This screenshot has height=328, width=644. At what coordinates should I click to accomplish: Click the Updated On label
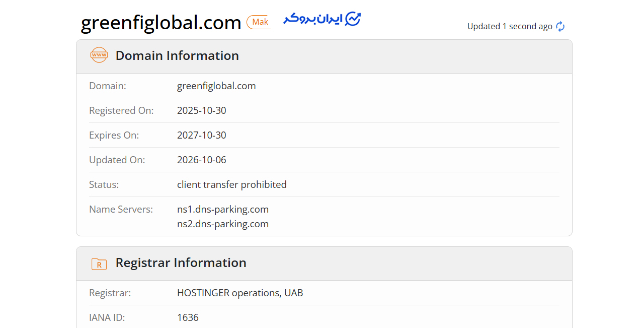click(117, 160)
